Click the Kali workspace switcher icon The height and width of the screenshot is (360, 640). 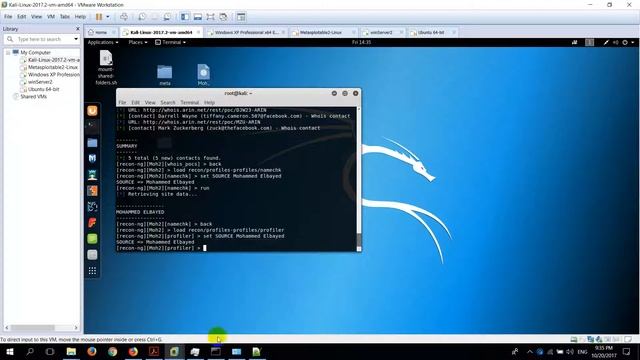[589, 42]
